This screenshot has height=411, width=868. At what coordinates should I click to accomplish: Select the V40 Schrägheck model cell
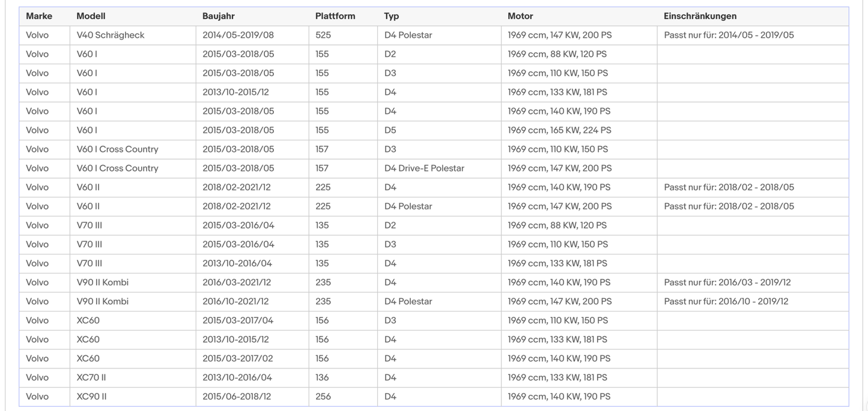point(111,35)
